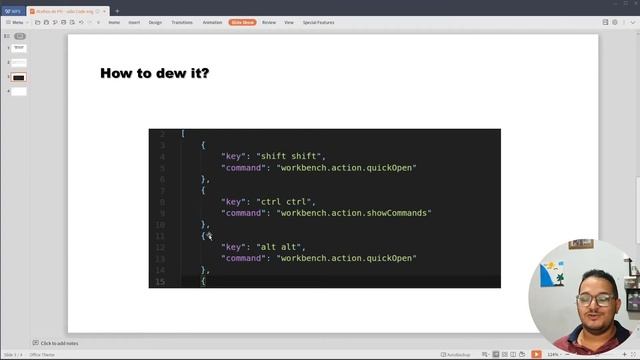
Task: Click the Office Theme status text
Action: point(42,355)
